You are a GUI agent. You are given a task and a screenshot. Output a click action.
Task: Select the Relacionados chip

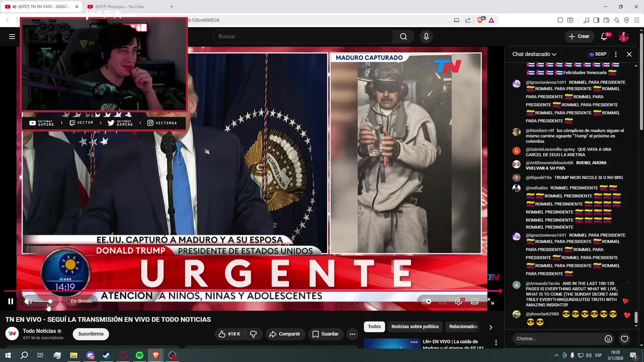point(463,327)
